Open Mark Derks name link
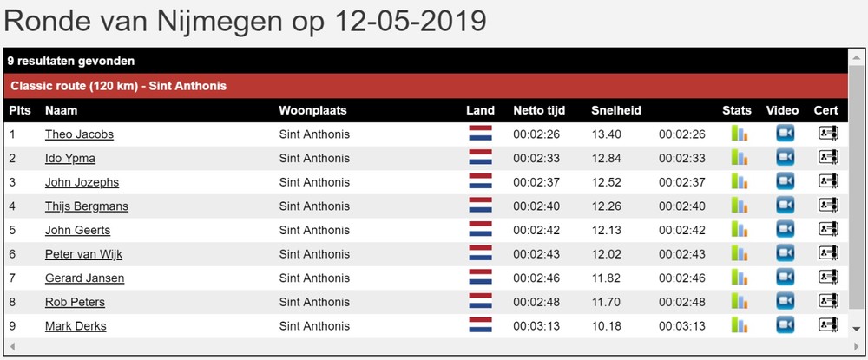 point(76,326)
